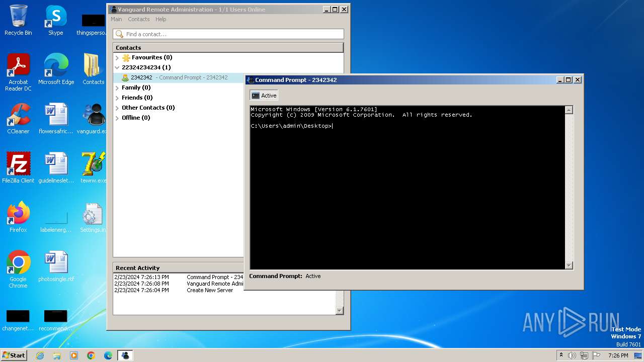Image resolution: width=644 pixels, height=362 pixels.
Task: Click the volume icon in system tray
Action: tap(572, 355)
